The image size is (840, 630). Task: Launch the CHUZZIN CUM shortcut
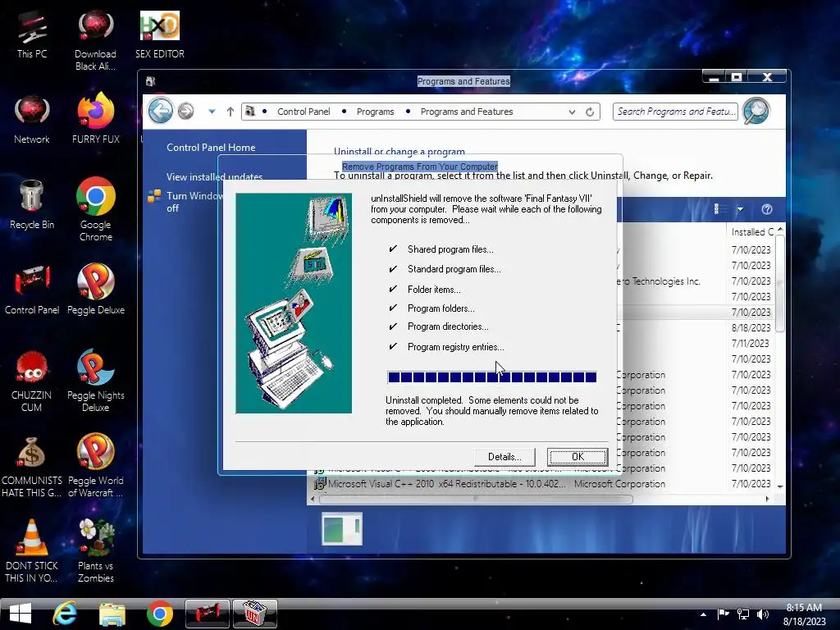[x=32, y=381]
